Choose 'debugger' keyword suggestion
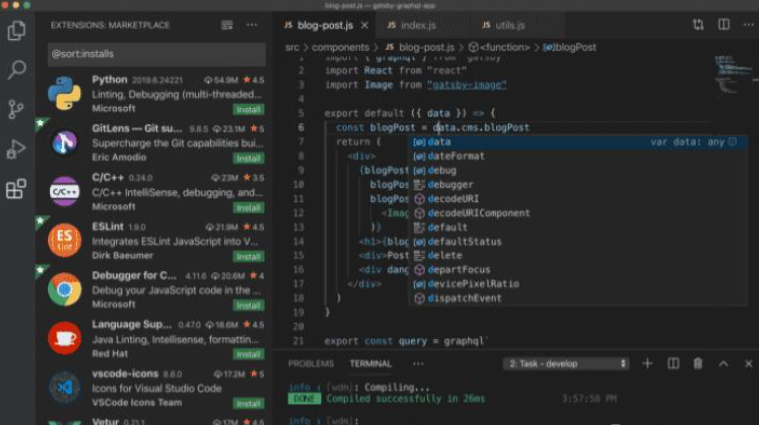Viewport: 759px width, 425px height. (x=578, y=184)
